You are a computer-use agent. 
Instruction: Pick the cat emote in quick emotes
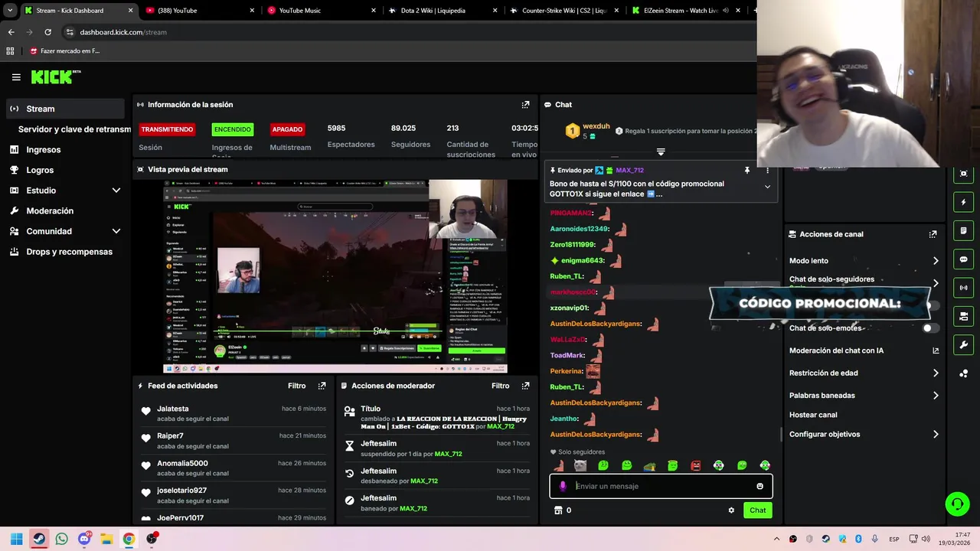pos(580,465)
